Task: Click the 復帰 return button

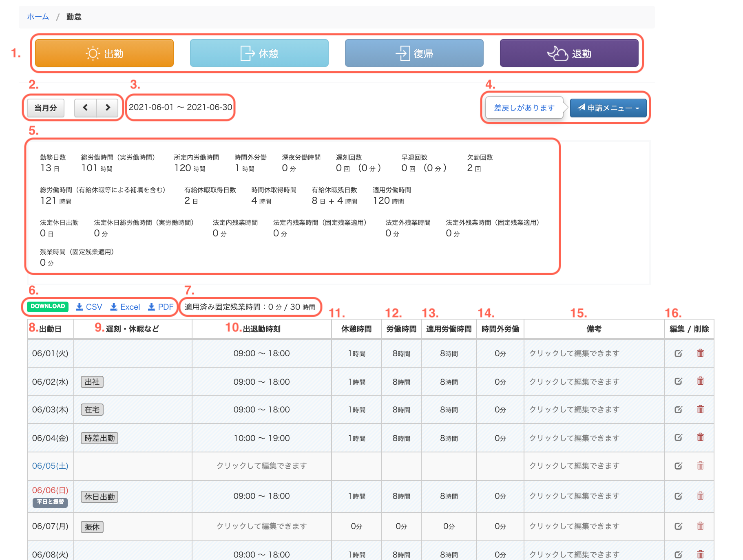Action: pyautogui.click(x=414, y=53)
